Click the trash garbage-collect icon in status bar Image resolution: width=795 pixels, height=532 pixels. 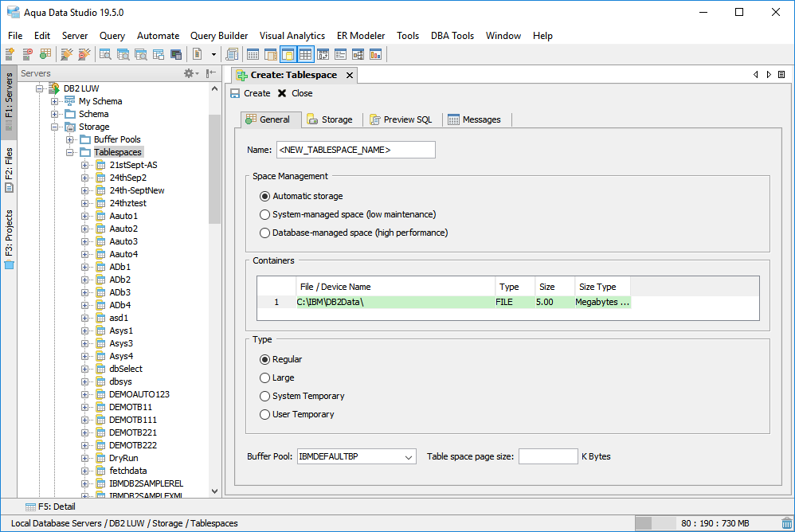coord(786,523)
